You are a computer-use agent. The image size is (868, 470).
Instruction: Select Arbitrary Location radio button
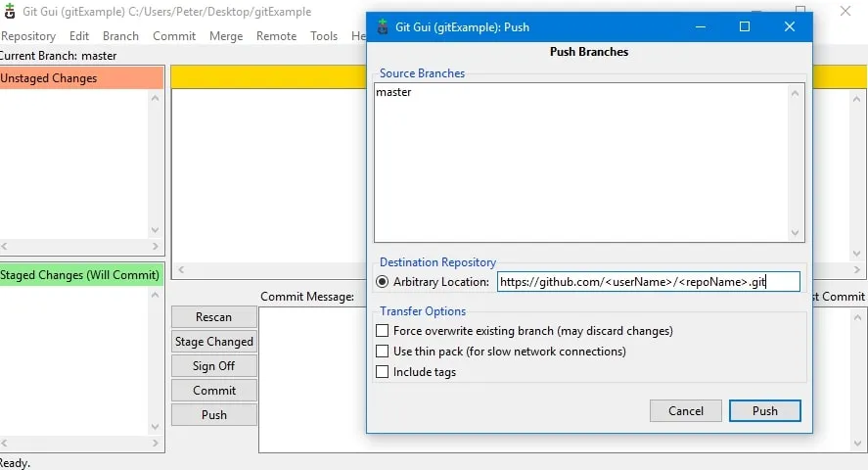382,282
